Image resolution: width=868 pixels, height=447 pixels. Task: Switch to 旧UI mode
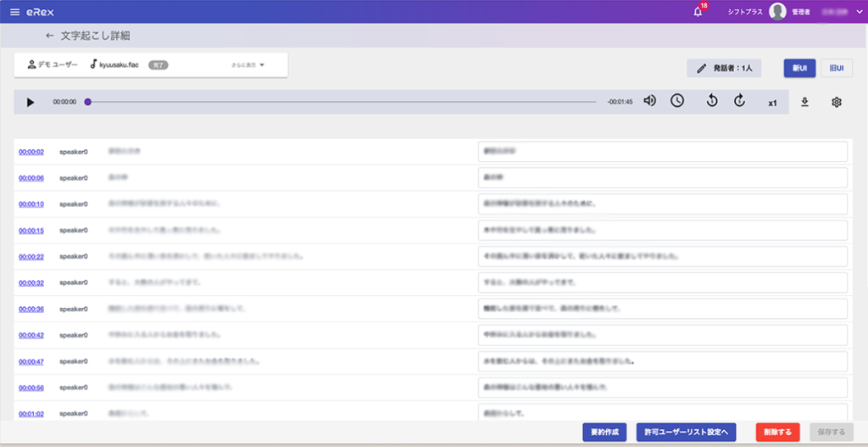click(x=836, y=68)
